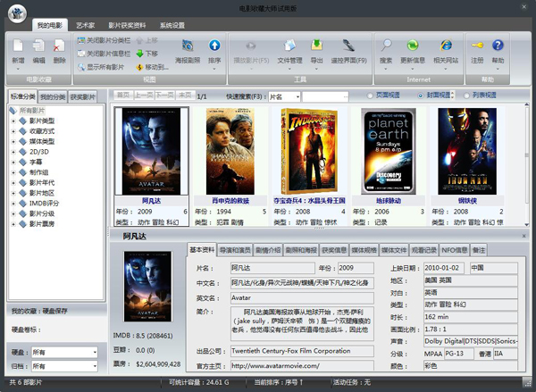Switch to the 我的分类 tab

53,97
